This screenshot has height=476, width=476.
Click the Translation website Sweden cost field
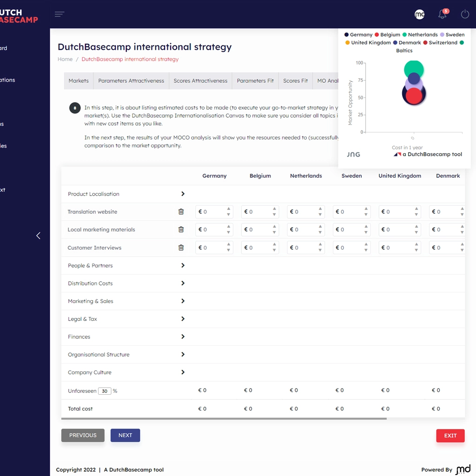[351, 212]
